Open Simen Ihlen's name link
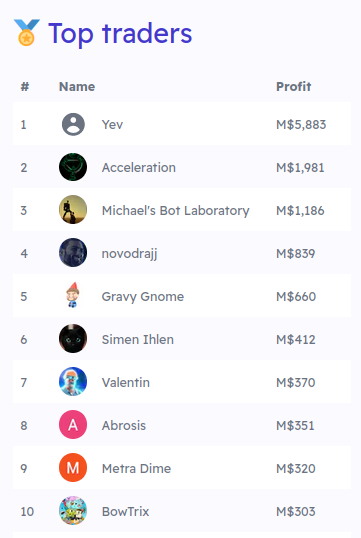The image size is (361, 538). coord(138,339)
